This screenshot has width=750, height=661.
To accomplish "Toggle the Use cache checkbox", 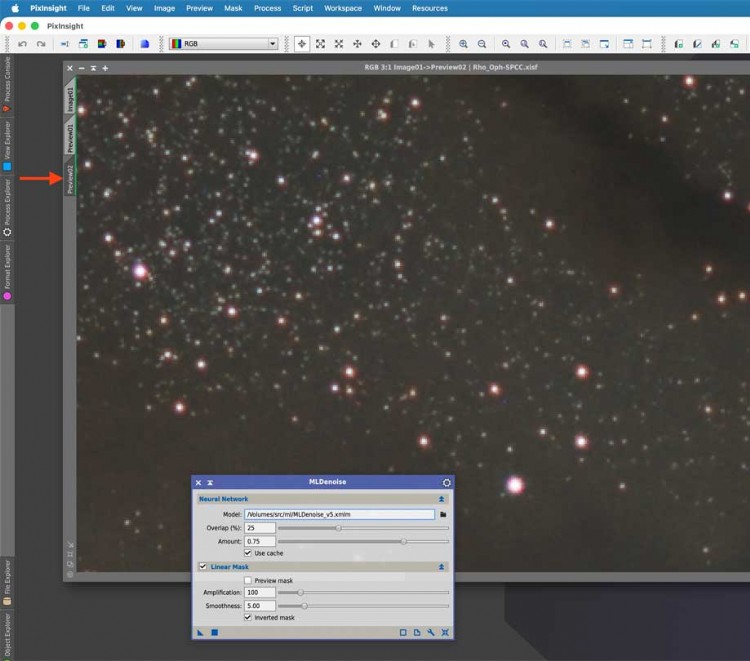I will pos(248,553).
